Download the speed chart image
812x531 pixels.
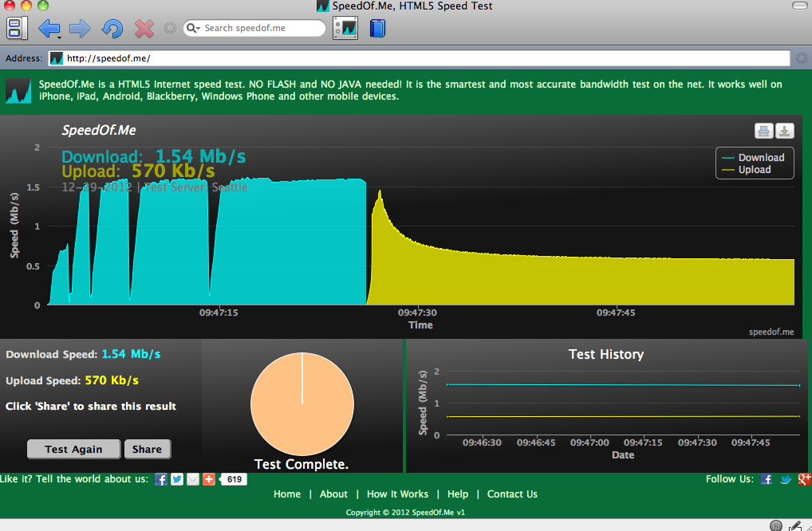[x=785, y=131]
